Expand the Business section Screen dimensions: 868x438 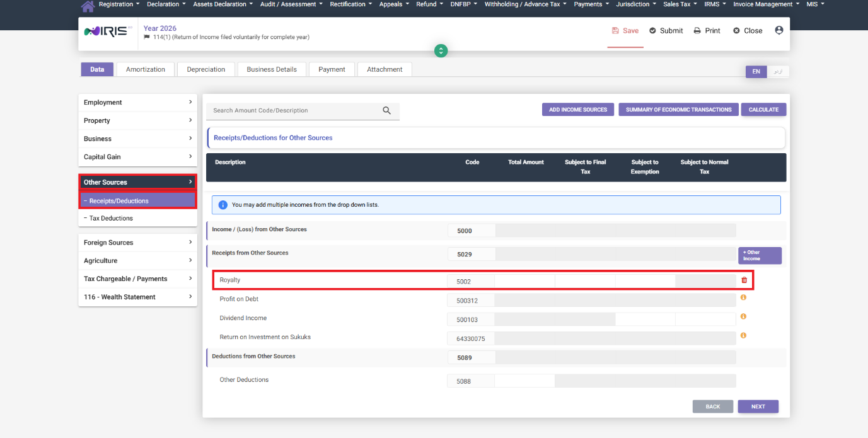pyautogui.click(x=138, y=139)
